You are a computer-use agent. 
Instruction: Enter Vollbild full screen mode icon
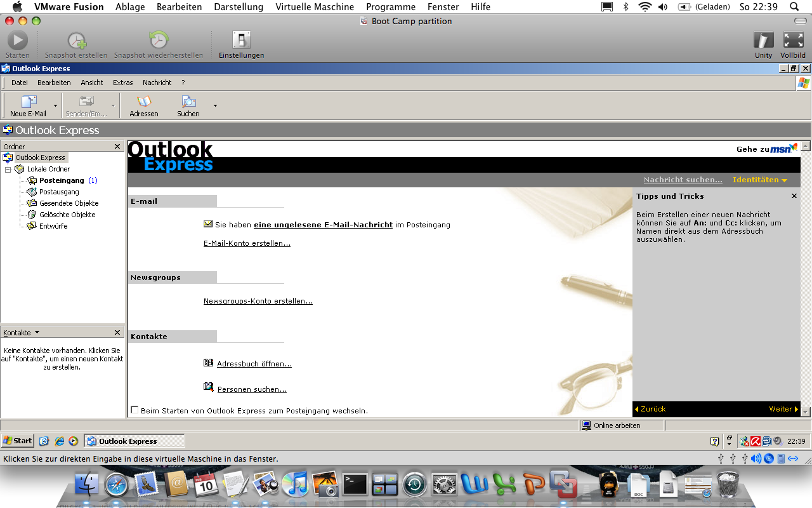(793, 40)
